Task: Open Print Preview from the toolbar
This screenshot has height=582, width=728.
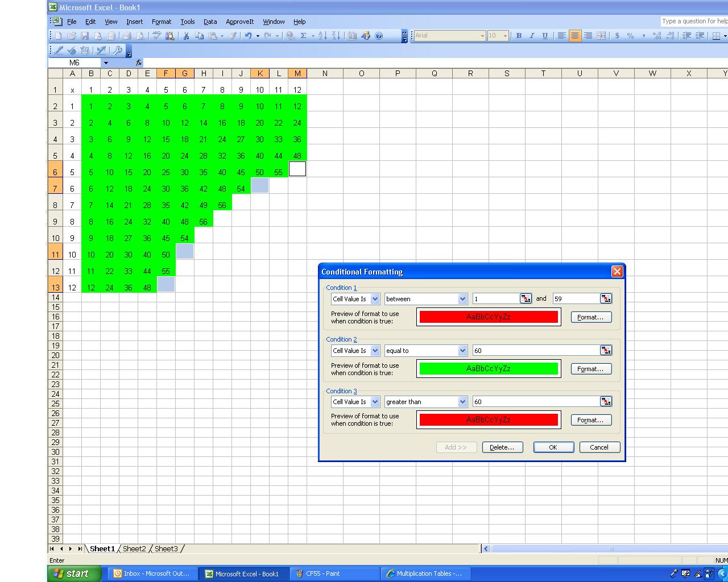Action: pyautogui.click(x=140, y=36)
